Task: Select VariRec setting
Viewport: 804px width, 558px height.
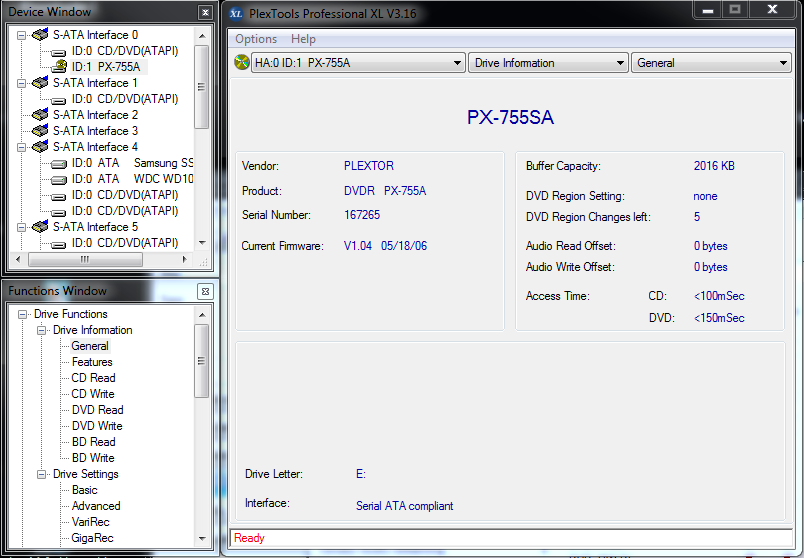Action: coord(90,522)
